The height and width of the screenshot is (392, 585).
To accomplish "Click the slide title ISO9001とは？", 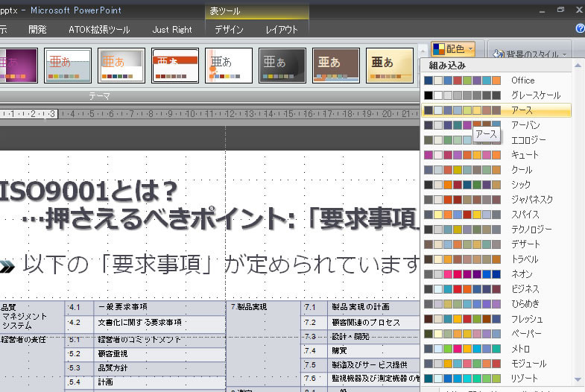I will point(89,191).
